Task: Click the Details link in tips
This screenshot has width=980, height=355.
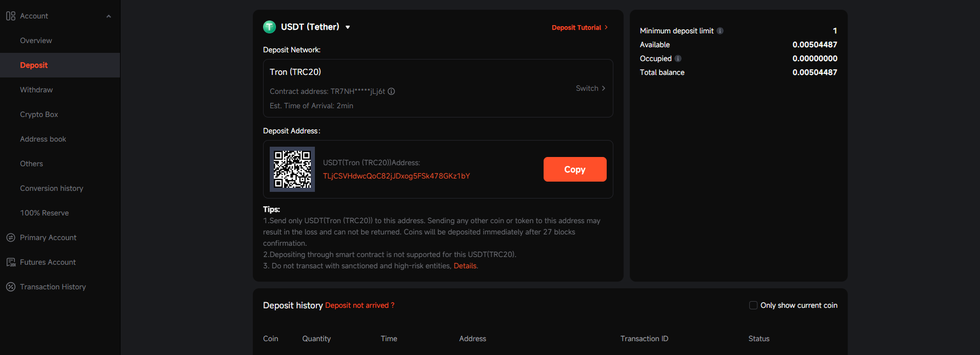Action: (465, 266)
